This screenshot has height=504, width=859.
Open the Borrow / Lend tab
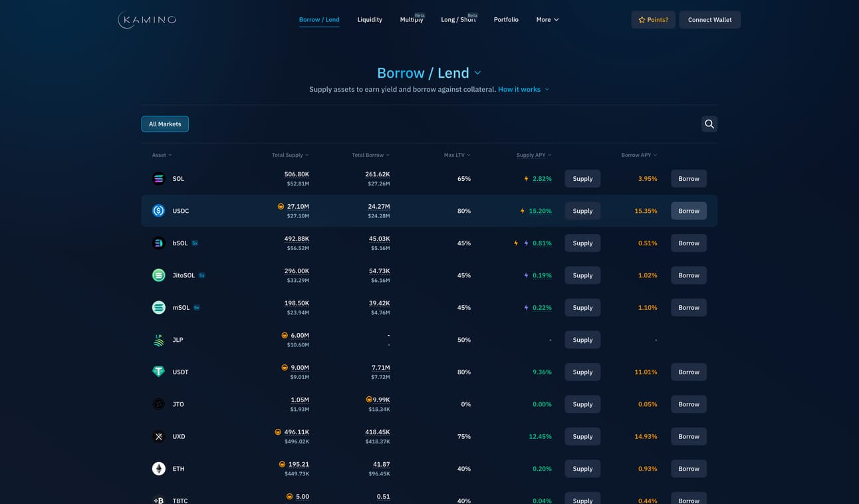[x=319, y=20]
